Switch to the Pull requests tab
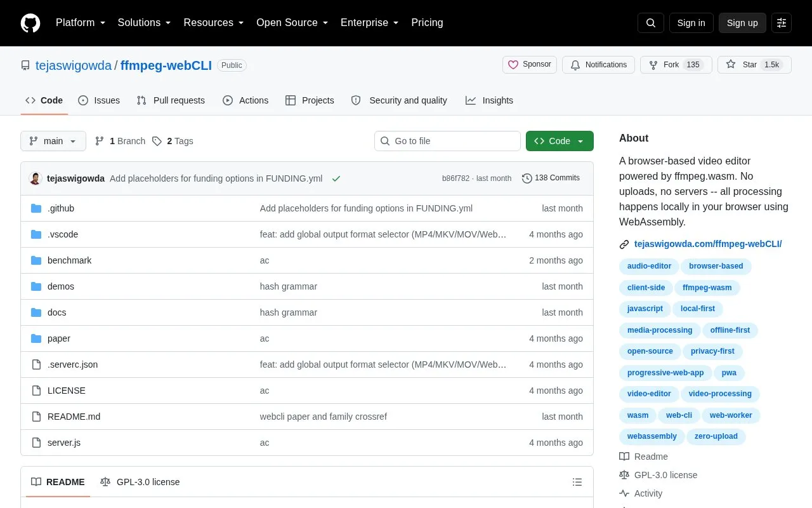 coord(171,100)
